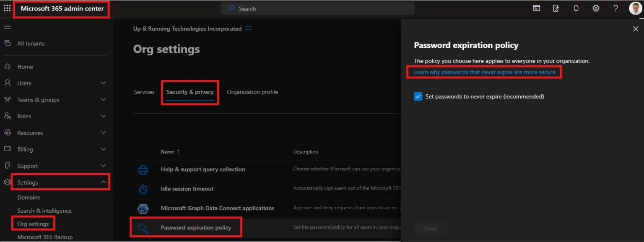
Task: Click the tenant switcher arrows icon
Action: point(248,29)
